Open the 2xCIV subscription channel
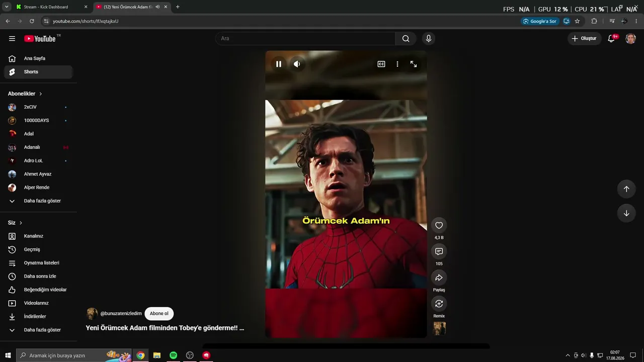This screenshot has height=362, width=644. pyautogui.click(x=38, y=107)
